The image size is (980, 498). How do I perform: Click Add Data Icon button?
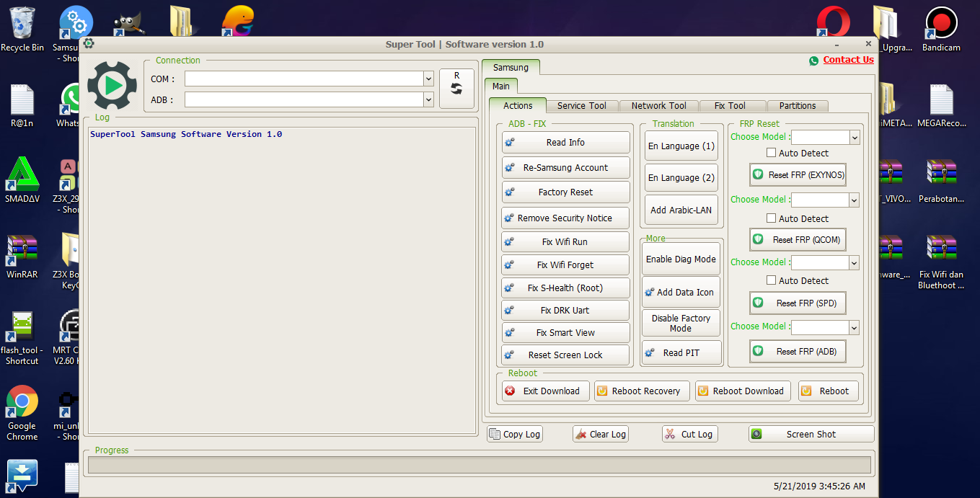pyautogui.click(x=681, y=293)
